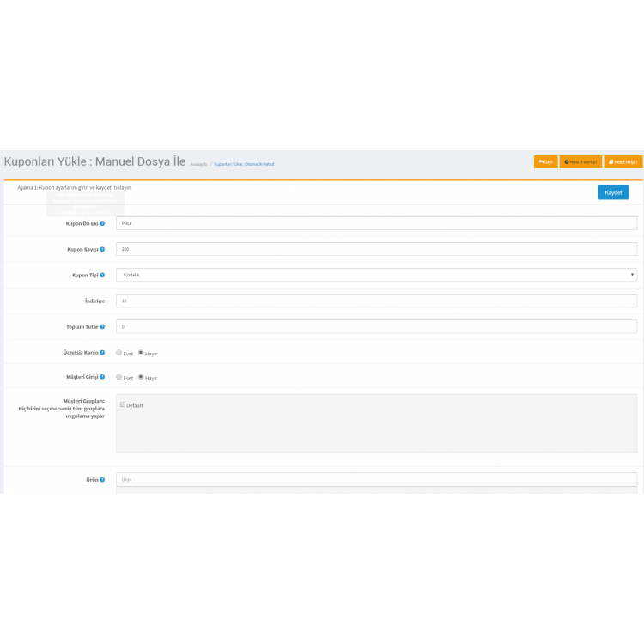Click the Need Help button
This screenshot has height=644, width=644.
[623, 161]
